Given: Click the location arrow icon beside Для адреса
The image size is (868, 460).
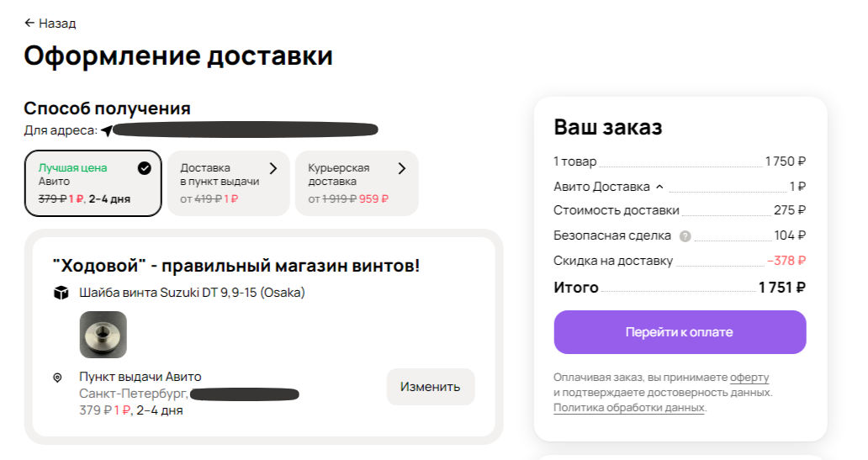Looking at the screenshot, I should pyautogui.click(x=107, y=130).
